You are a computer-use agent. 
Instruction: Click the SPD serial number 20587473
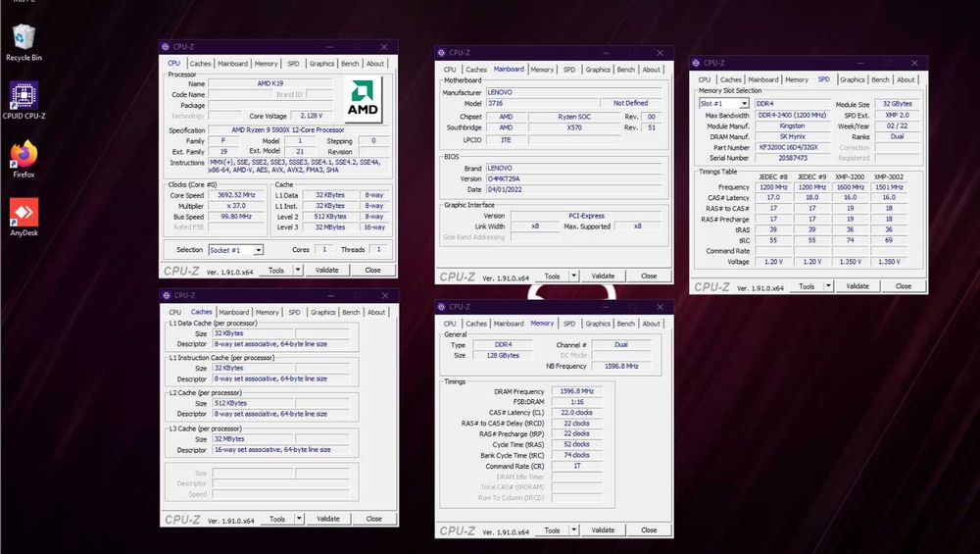point(792,158)
